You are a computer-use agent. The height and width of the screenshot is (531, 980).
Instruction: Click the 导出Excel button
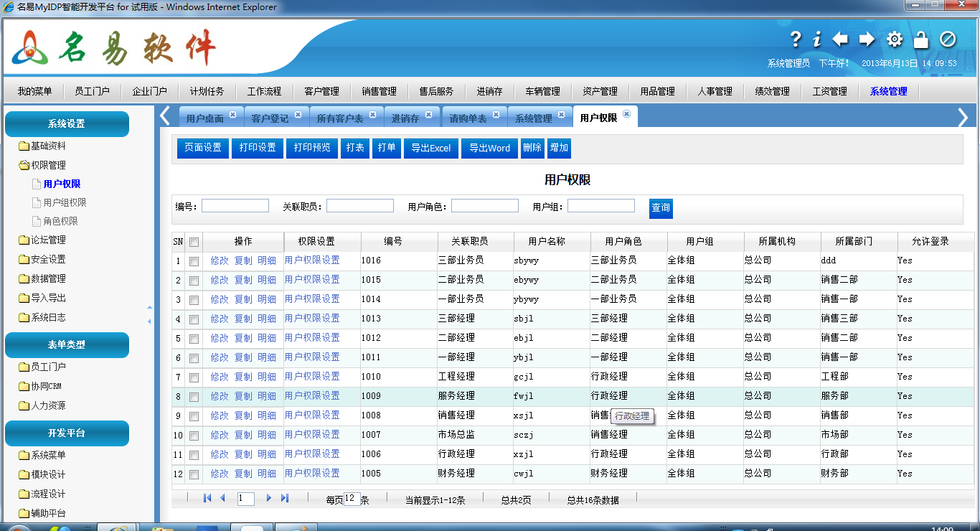tap(430, 148)
